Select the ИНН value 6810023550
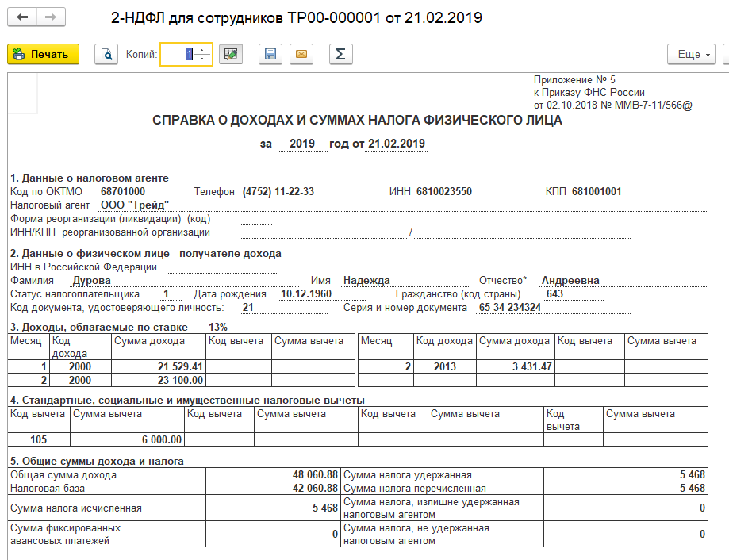 coord(444,191)
